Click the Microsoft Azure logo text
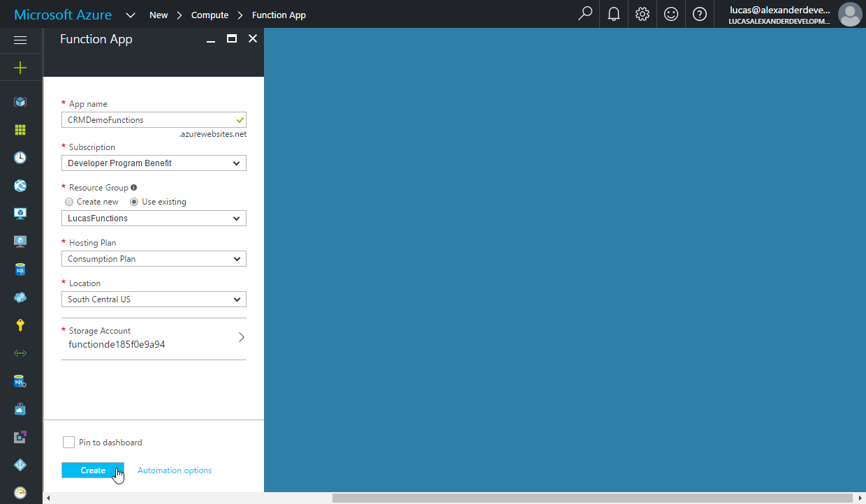Screen dimensions: 866x504 [63, 15]
